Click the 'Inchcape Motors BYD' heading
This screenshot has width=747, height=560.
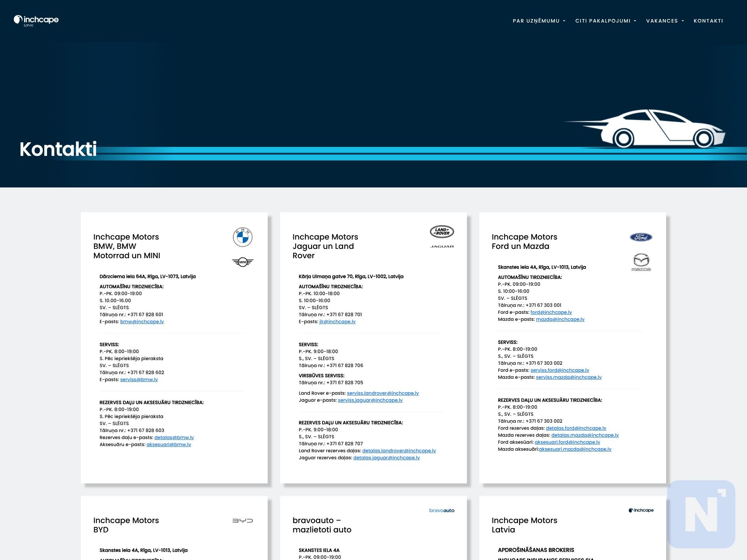tap(126, 525)
